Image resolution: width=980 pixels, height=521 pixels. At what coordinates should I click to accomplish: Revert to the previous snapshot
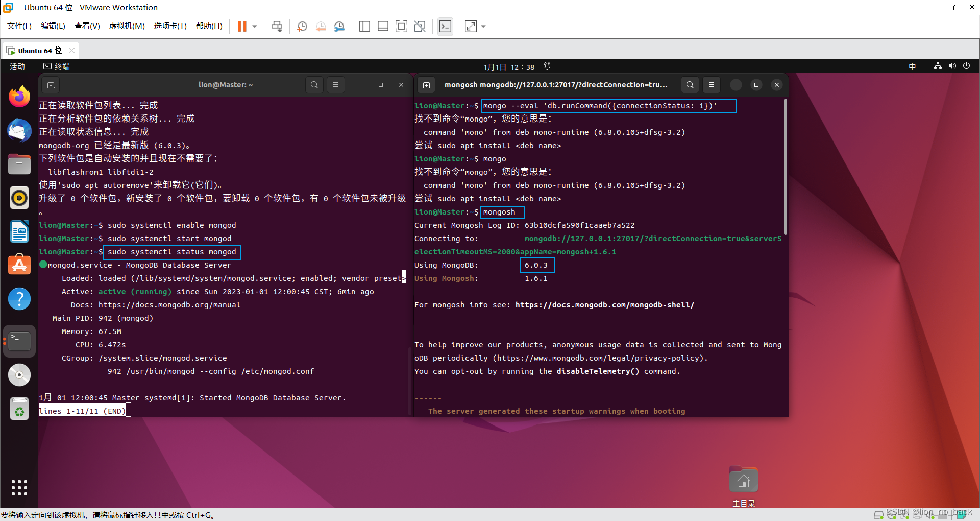coord(321,26)
